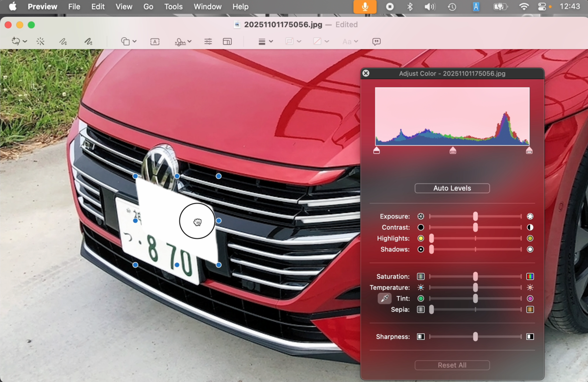Click the Temperature slider knob
Image resolution: width=588 pixels, height=382 pixels.
click(x=475, y=287)
